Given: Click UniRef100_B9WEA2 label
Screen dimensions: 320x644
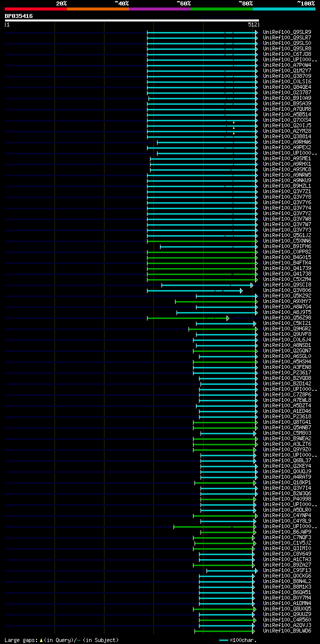Looking at the screenshot, I should pos(287,438).
